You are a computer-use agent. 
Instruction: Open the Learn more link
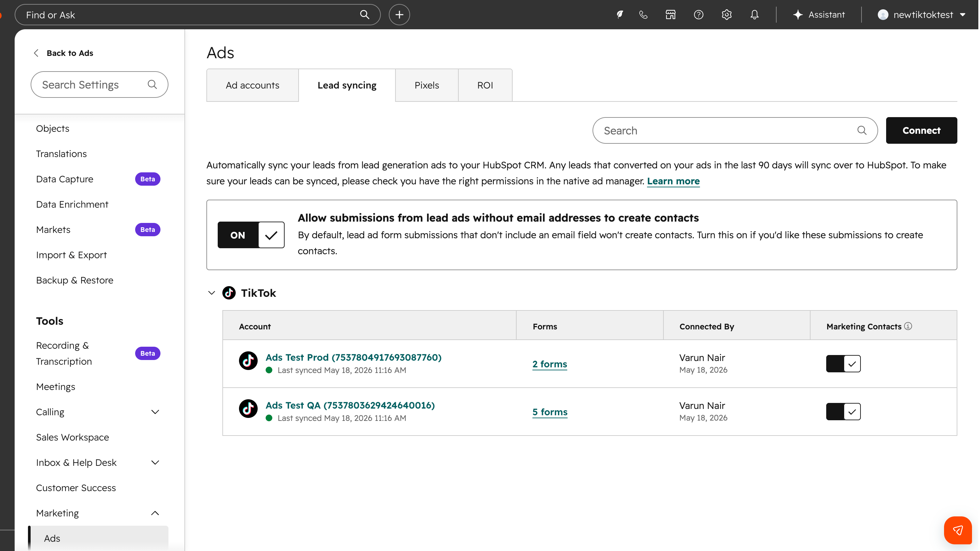[x=673, y=181]
